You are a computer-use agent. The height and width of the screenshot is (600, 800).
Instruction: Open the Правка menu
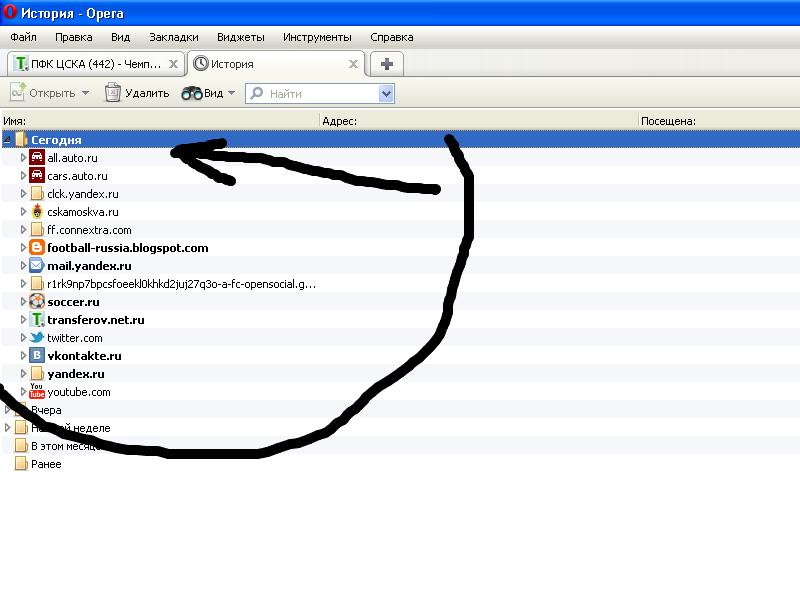coord(73,37)
